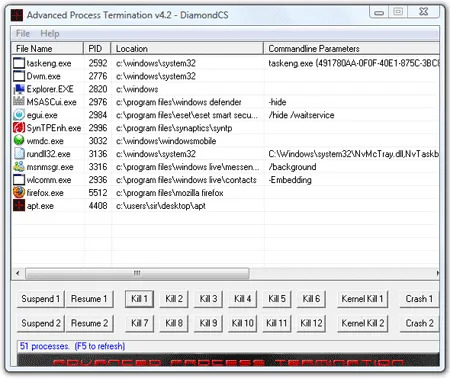
Task: Select the msnmsgr.exe file name
Action: coord(50,167)
